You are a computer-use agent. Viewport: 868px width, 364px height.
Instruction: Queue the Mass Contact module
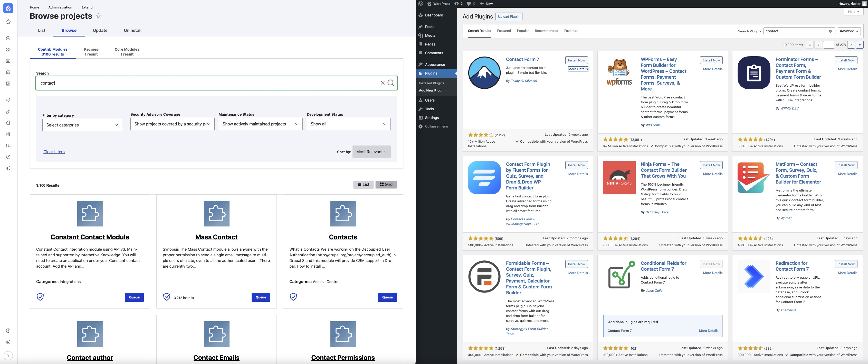pyautogui.click(x=261, y=297)
